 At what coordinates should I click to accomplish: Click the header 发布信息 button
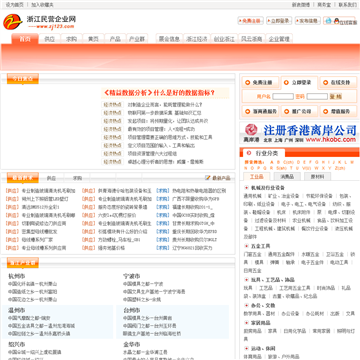pos(308,21)
